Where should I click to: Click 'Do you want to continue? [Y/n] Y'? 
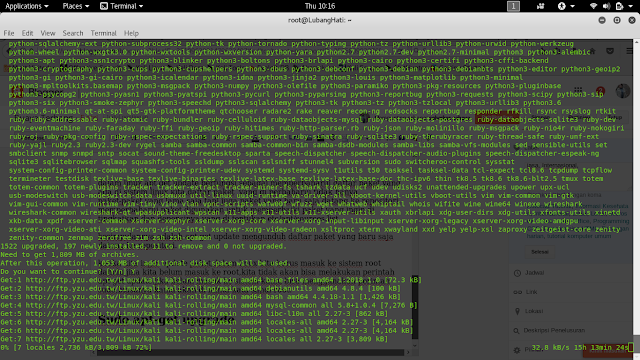pyautogui.click(x=68, y=271)
